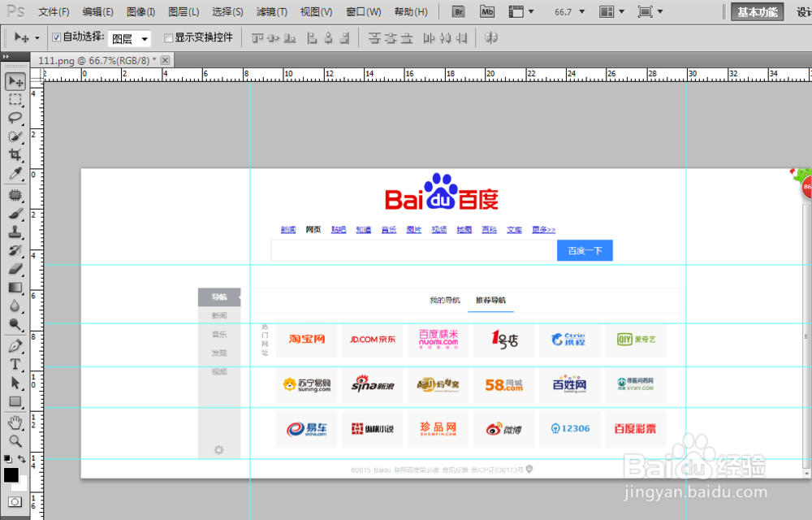The image size is (812, 520).
Task: Click the distribute right edges icon
Action: point(461,38)
